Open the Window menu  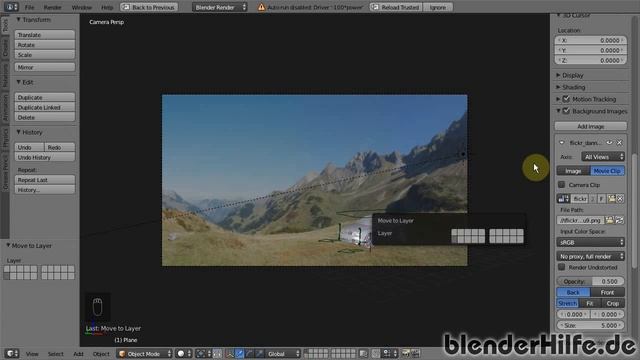click(82, 7)
